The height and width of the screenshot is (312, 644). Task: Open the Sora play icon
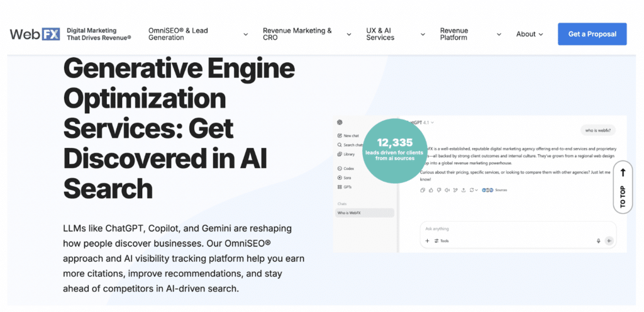point(339,178)
